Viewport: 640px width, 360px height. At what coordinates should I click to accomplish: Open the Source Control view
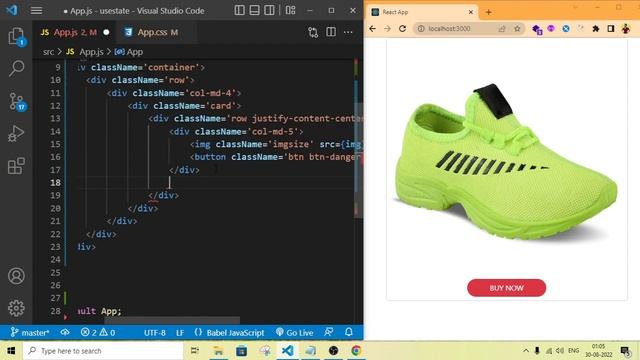16,101
